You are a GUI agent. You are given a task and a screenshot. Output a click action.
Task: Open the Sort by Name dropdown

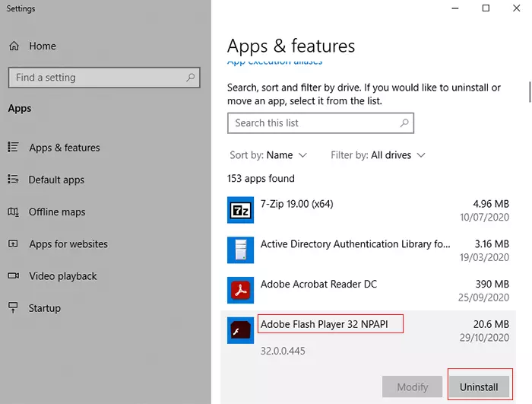coord(268,155)
